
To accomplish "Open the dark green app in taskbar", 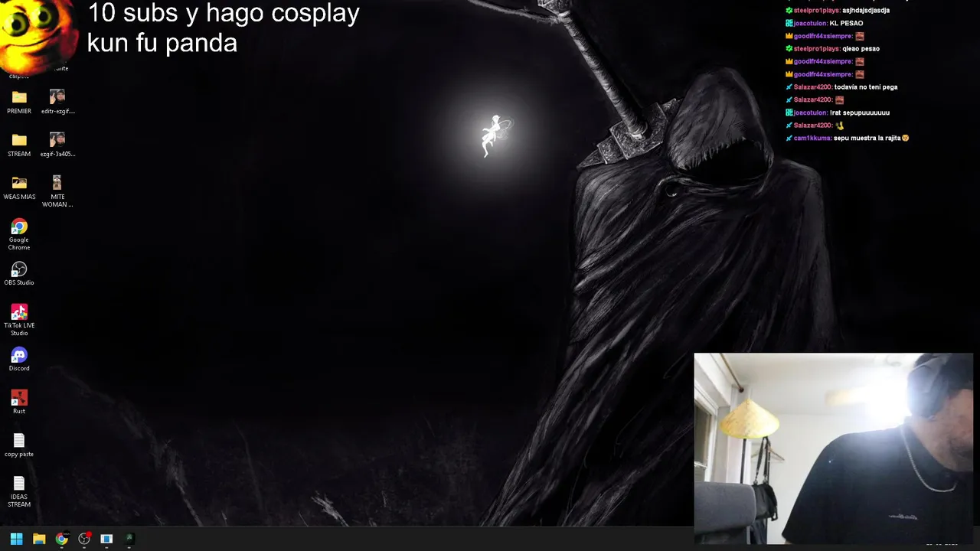I will 129,539.
